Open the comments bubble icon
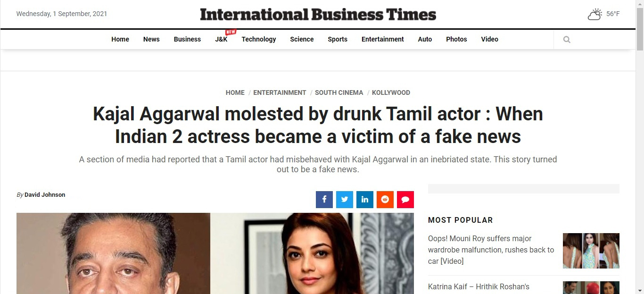The image size is (644, 294). click(405, 200)
